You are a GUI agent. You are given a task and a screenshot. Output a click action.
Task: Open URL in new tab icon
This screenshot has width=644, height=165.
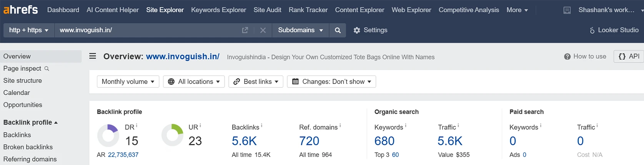coord(245,30)
